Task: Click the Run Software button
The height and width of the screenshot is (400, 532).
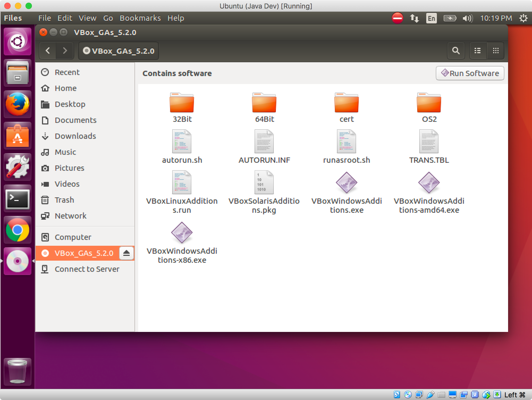Action: click(x=470, y=73)
